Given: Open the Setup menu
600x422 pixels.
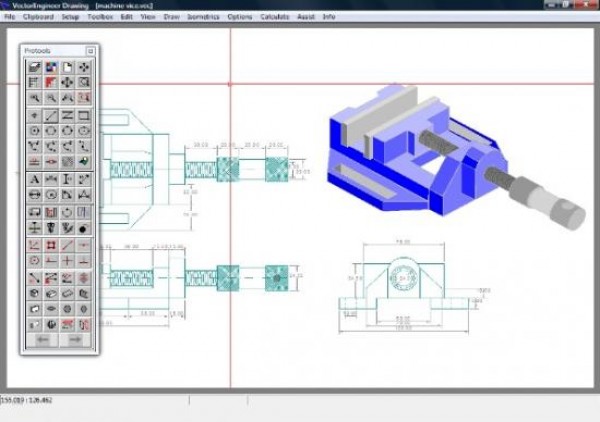Looking at the screenshot, I should (x=70, y=17).
